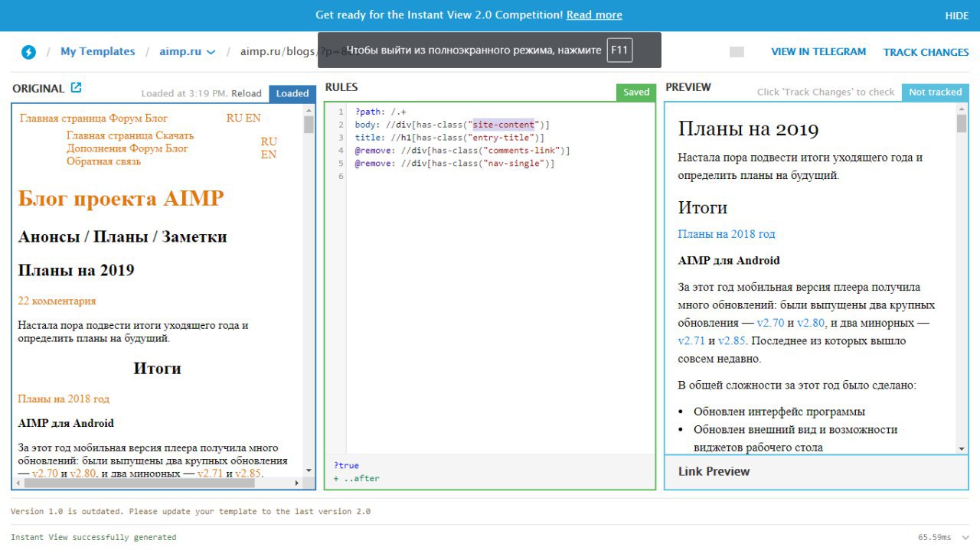The width and height of the screenshot is (980, 550).
Task: Click the Not tracked preview badge
Action: coord(936,92)
